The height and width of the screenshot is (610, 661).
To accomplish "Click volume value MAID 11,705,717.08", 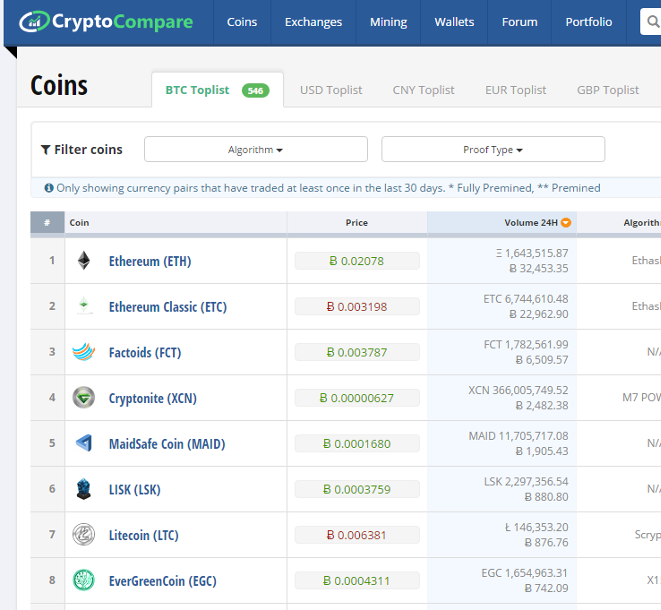I will pyautogui.click(x=519, y=436).
